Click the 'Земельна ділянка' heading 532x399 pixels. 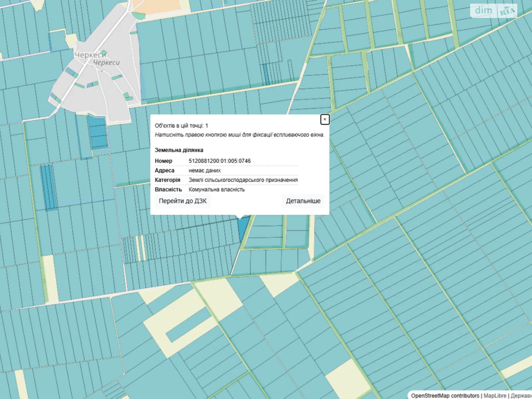(x=179, y=150)
